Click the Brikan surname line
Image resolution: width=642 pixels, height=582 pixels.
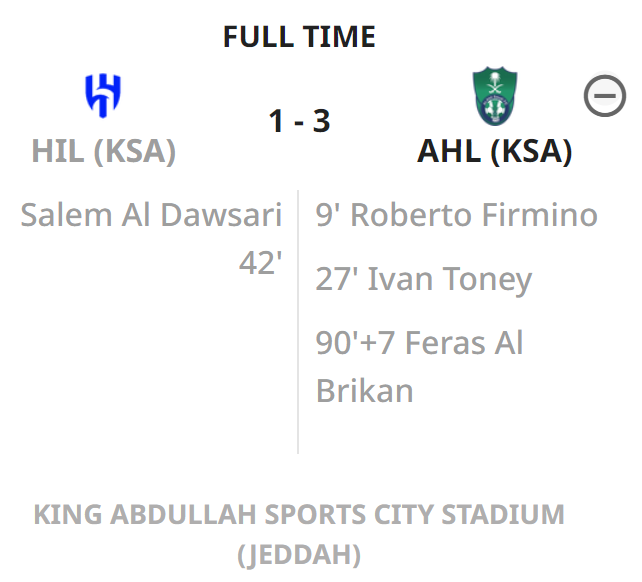[x=364, y=391]
